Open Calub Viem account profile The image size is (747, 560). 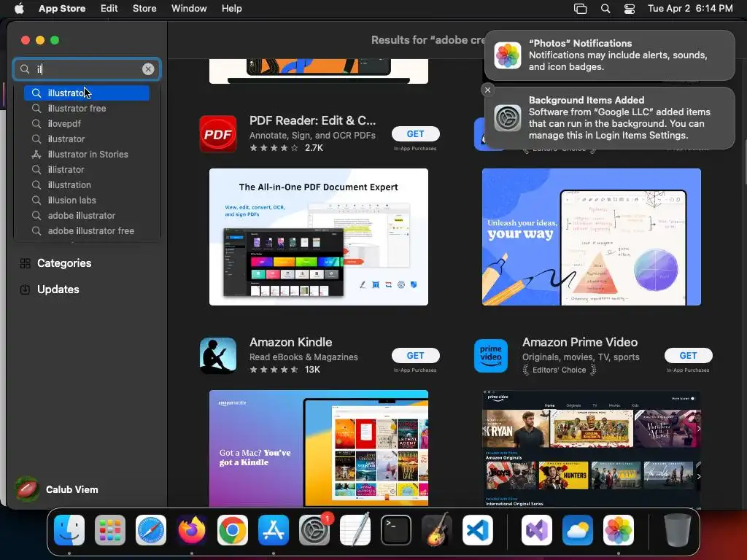coord(57,489)
